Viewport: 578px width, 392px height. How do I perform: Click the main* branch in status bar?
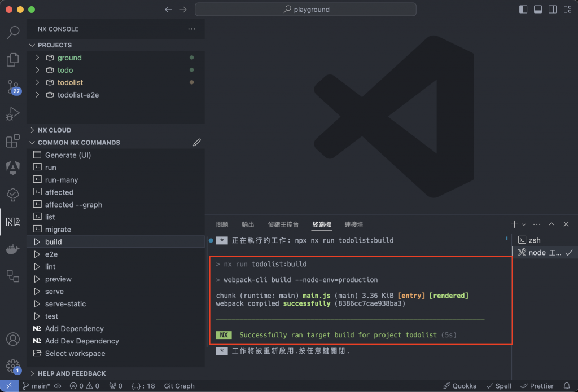tap(36, 386)
